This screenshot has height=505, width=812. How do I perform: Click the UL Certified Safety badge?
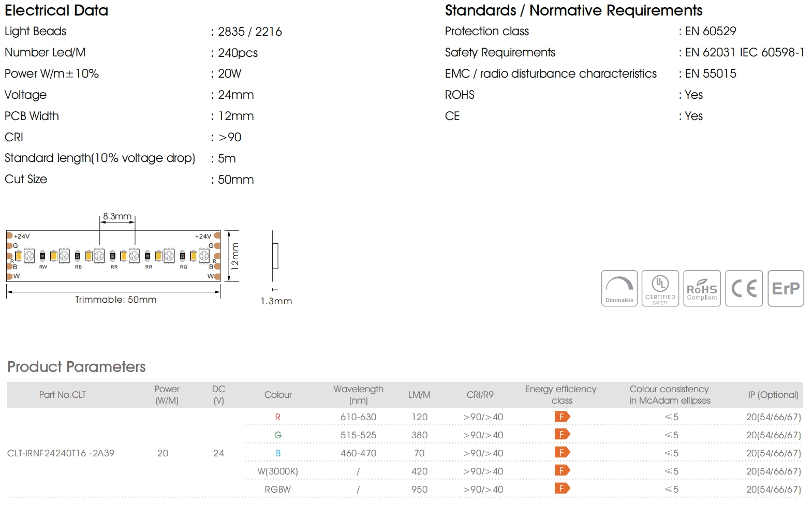coord(660,288)
